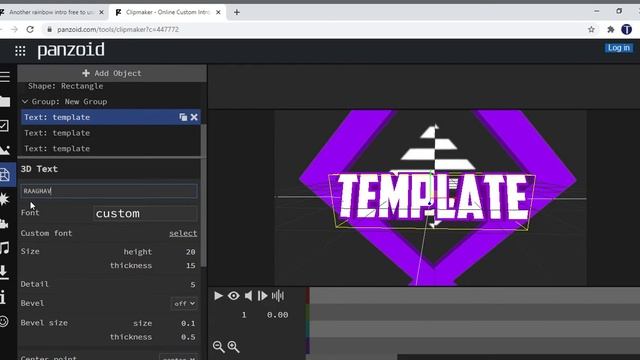The height and width of the screenshot is (360, 640).
Task: Edit the Size height value 20
Action: [190, 252]
